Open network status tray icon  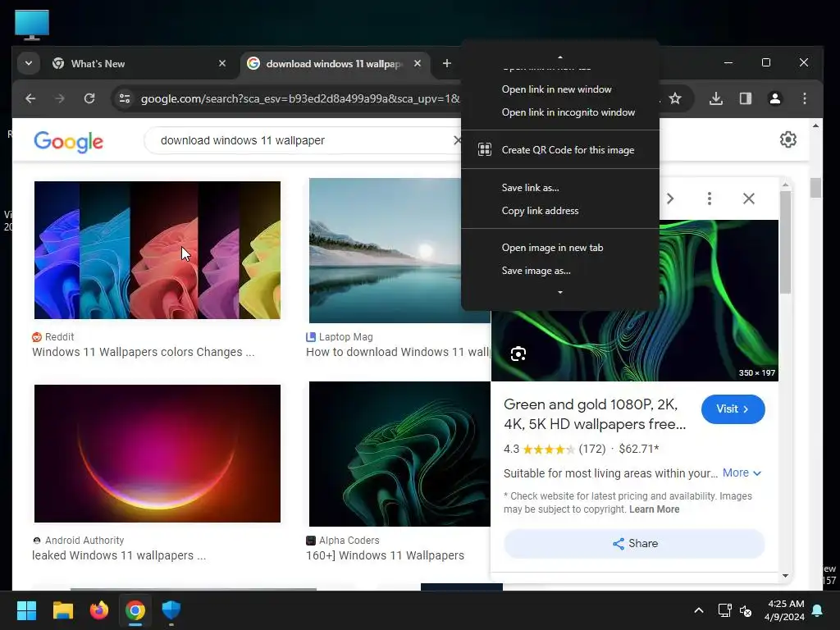click(724, 610)
